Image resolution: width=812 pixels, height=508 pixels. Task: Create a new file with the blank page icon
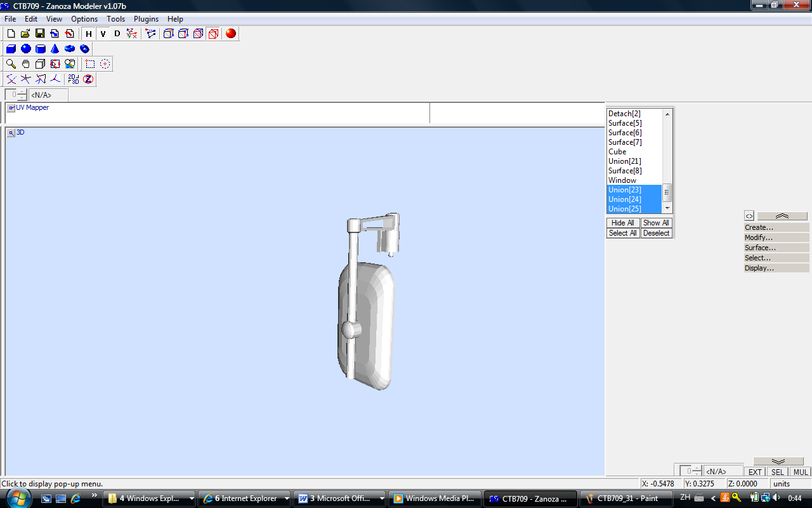tap(11, 34)
